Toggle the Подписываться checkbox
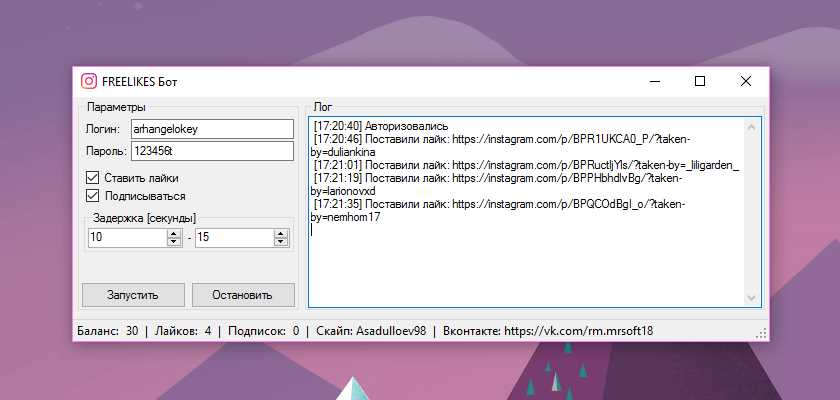 (x=136, y=196)
